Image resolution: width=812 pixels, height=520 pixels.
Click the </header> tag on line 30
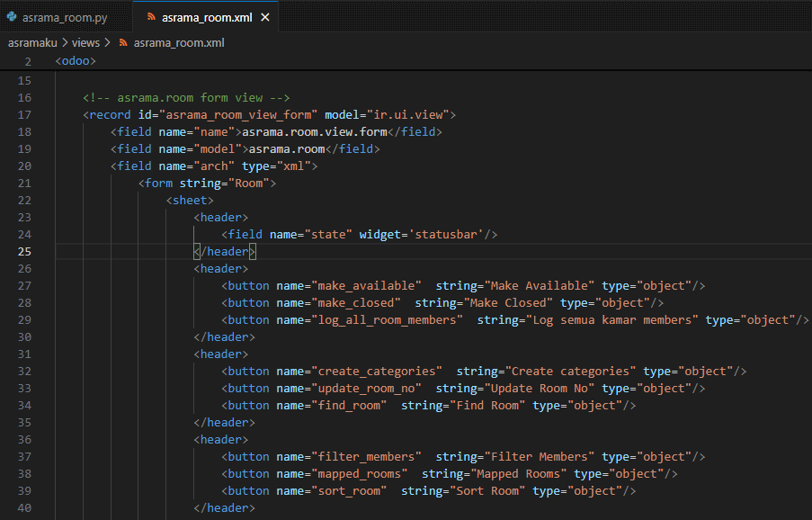tap(224, 337)
